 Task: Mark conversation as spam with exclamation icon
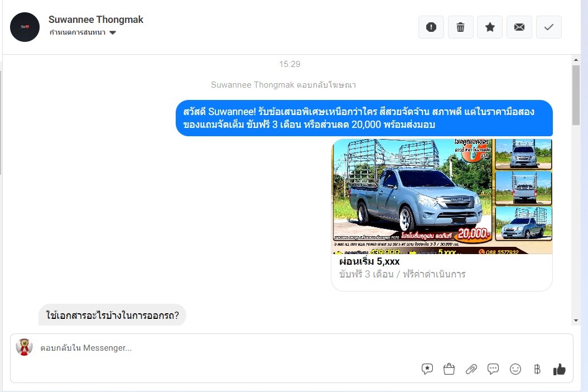tap(431, 27)
